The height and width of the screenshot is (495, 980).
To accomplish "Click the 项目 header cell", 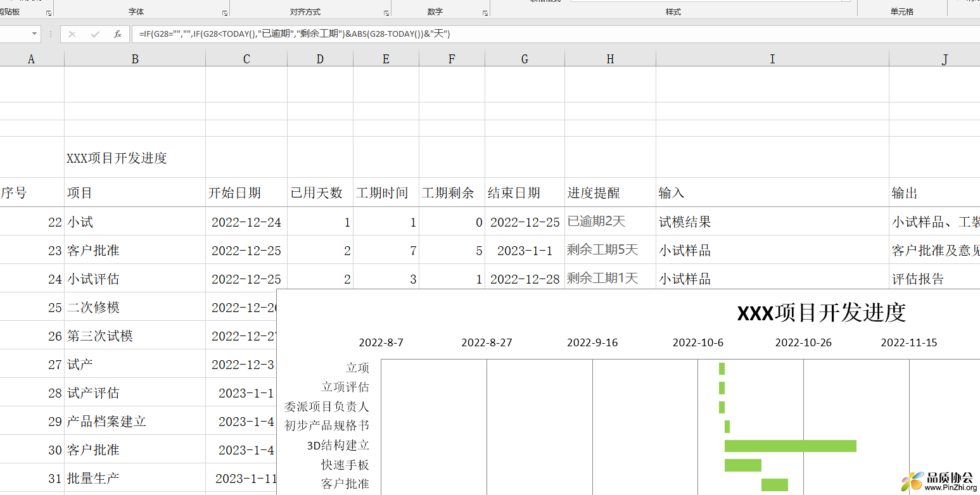I will pos(135,192).
